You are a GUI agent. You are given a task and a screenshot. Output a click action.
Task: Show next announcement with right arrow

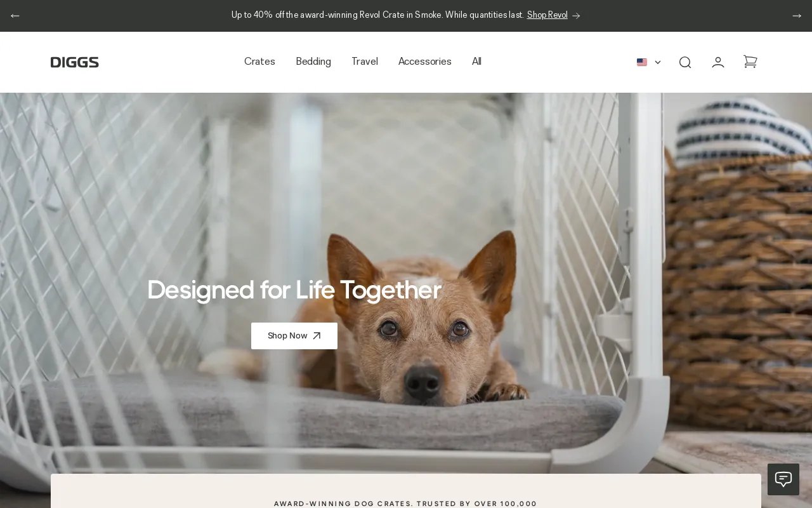797,16
